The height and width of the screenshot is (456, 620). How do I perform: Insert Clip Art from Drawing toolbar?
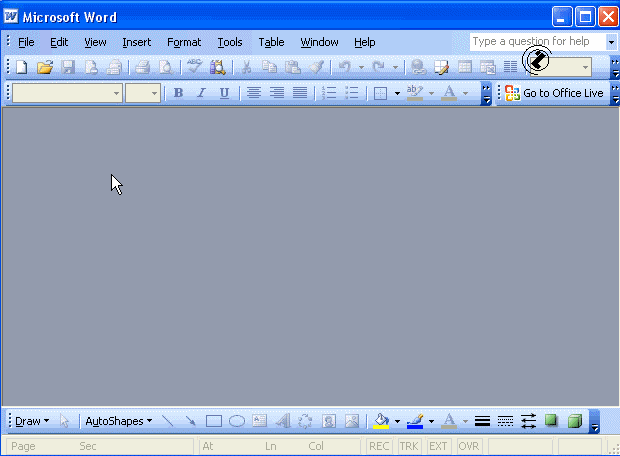pyautogui.click(x=329, y=421)
